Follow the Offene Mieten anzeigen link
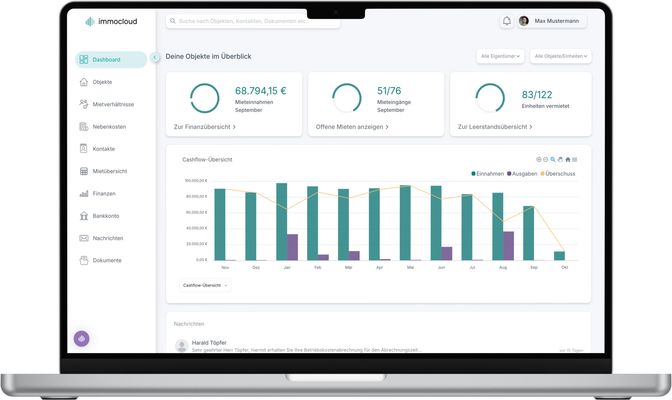The height and width of the screenshot is (400, 672). pos(352,127)
